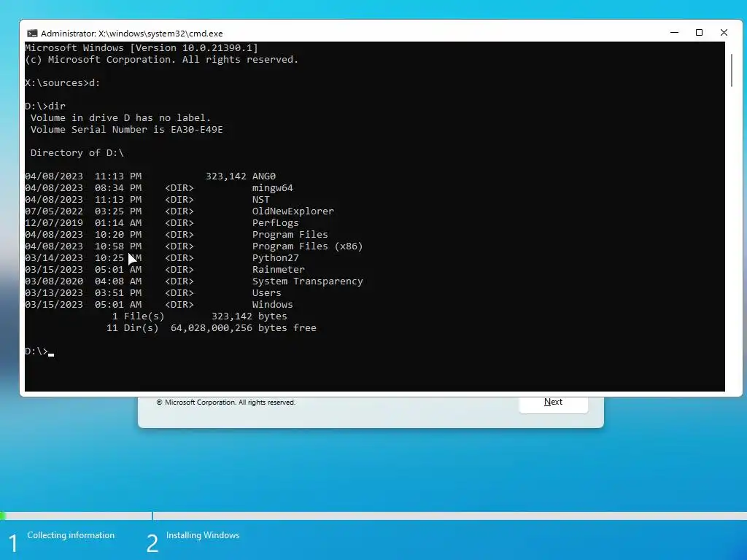Click the 'PerfLogs' directory name

275,223
